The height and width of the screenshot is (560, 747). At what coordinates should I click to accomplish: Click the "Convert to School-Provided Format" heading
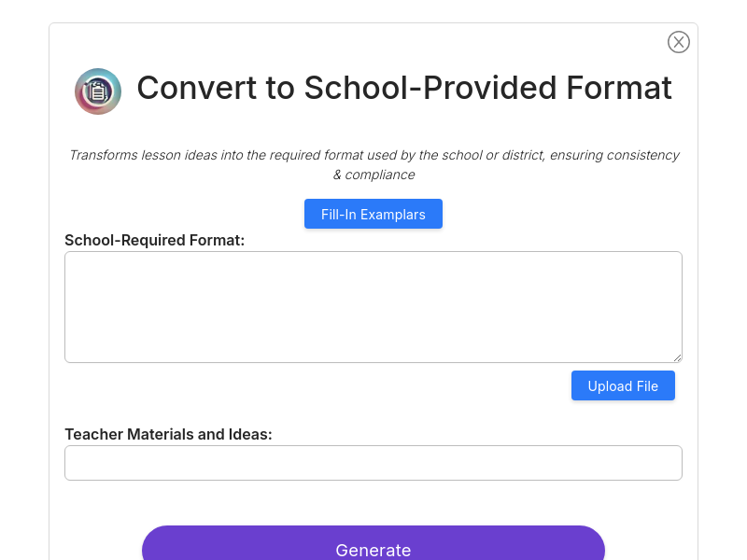(404, 88)
